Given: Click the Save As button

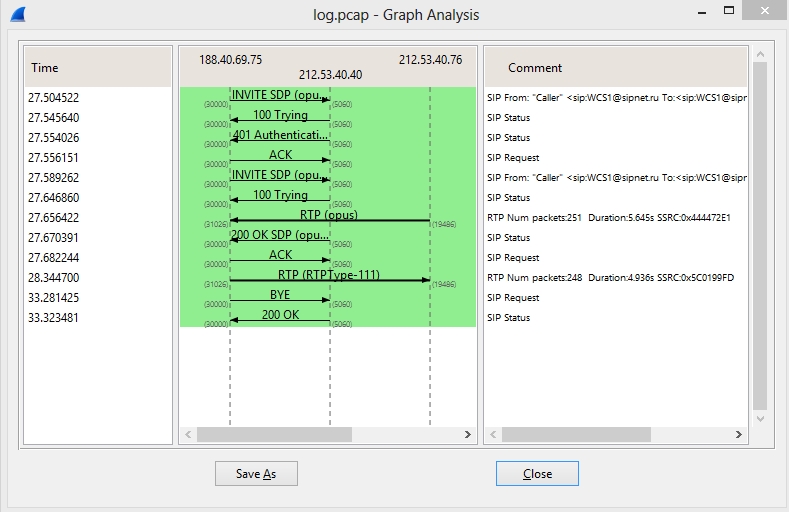Looking at the screenshot, I should click(256, 474).
